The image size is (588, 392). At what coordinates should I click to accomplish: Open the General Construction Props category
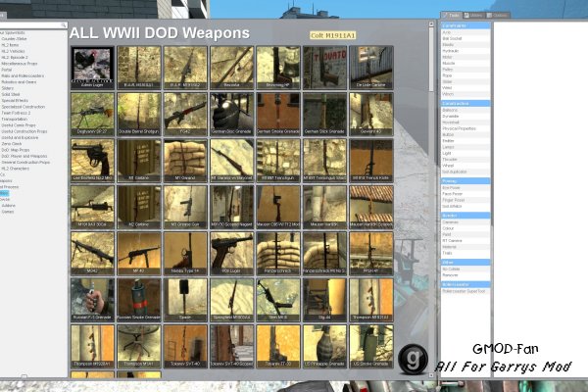point(25,163)
